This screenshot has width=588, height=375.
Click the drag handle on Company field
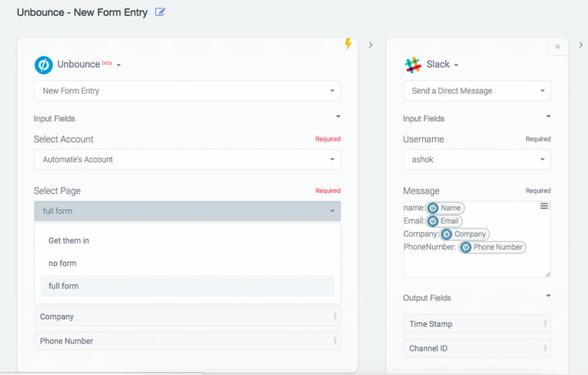tap(335, 316)
